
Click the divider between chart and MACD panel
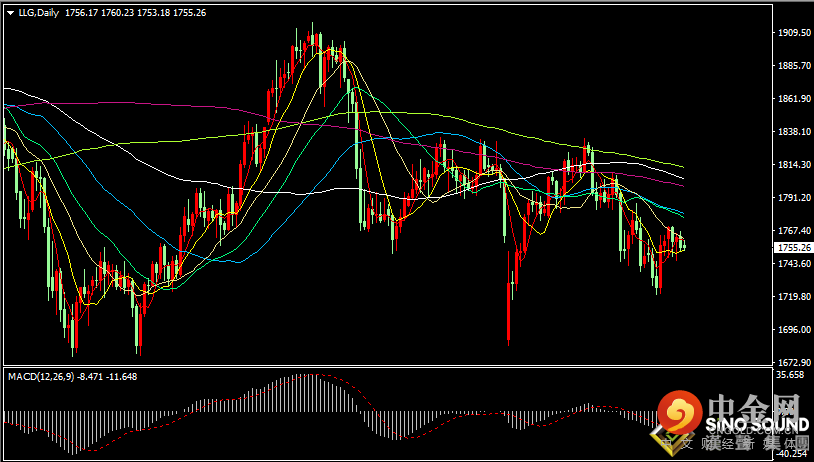(388, 366)
